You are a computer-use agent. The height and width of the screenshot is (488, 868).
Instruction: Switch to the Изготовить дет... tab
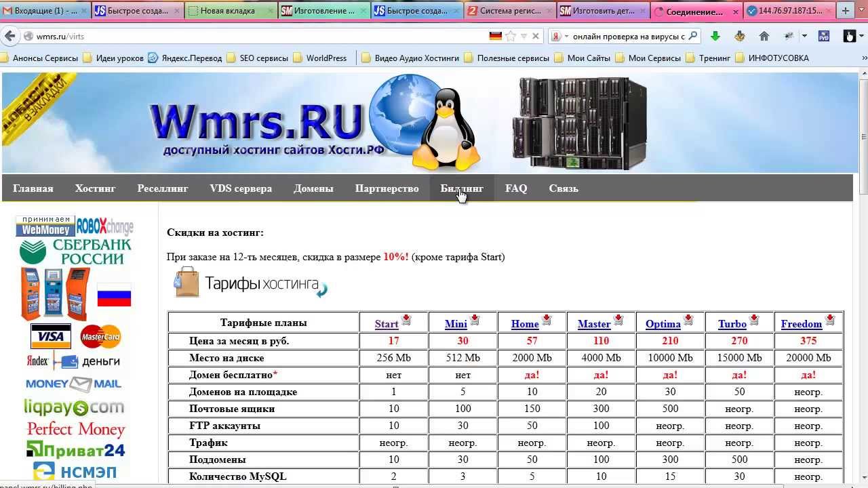tap(603, 11)
